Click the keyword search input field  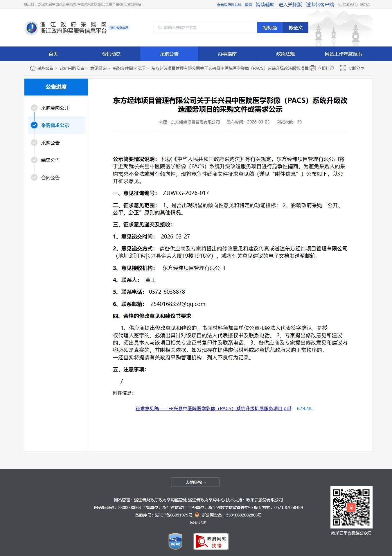(x=206, y=27)
